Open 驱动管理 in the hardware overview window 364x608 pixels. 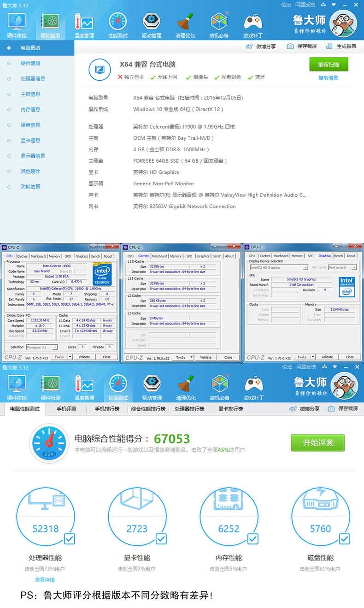[152, 25]
